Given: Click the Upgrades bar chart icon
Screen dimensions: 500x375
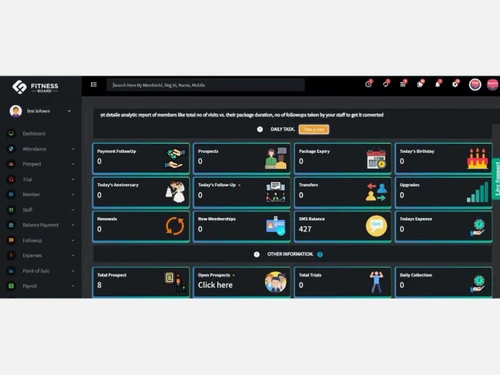Looking at the screenshot, I should click(x=478, y=193).
